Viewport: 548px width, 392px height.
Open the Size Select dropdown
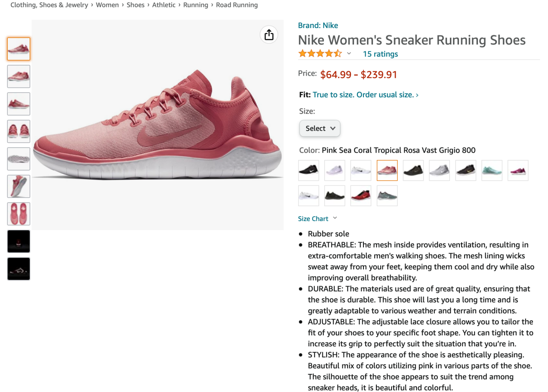pos(320,128)
